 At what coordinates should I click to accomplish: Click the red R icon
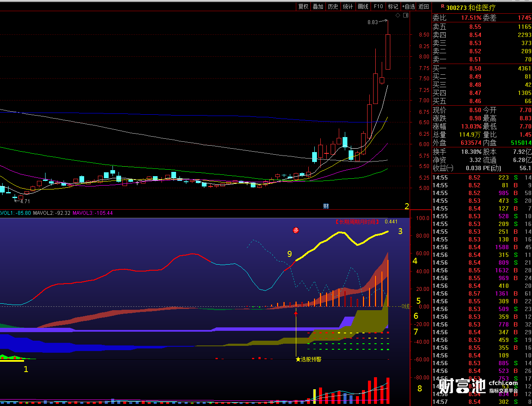pyautogui.click(x=442, y=6)
